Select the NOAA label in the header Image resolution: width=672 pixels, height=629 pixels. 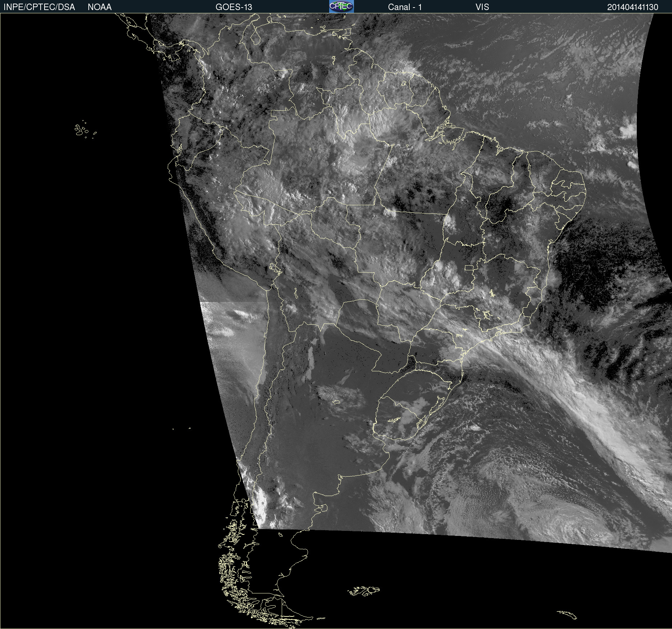[x=100, y=7]
